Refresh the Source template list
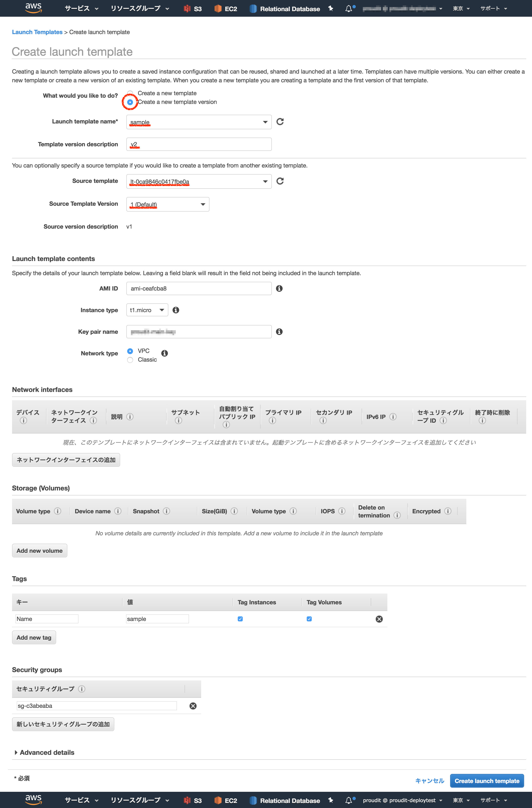The height and width of the screenshot is (808, 532). click(x=280, y=181)
